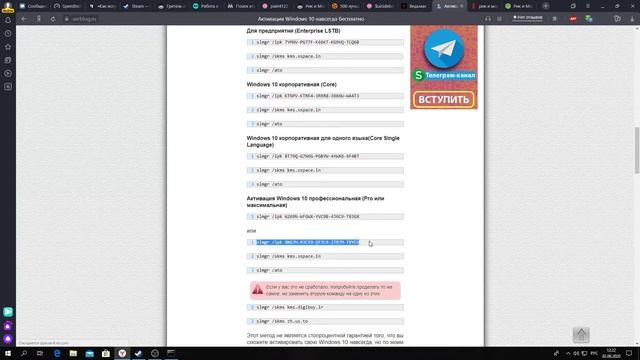Open the upper purple Alice icon in sidebar
This screenshot has width=640, height=360.
click(8, 326)
